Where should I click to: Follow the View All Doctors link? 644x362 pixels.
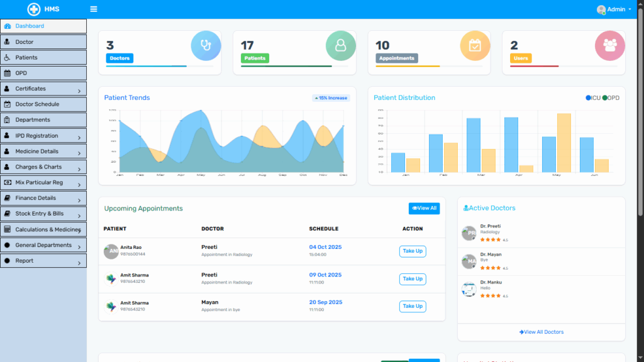coord(541,332)
